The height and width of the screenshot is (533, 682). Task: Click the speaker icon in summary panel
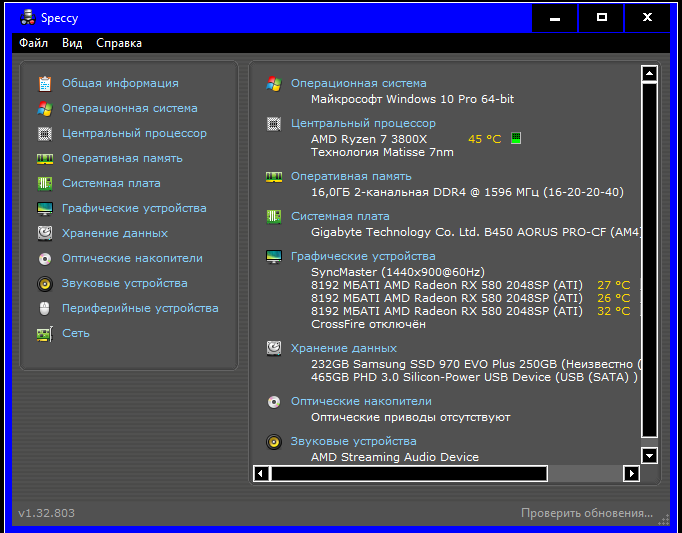[x=274, y=442]
